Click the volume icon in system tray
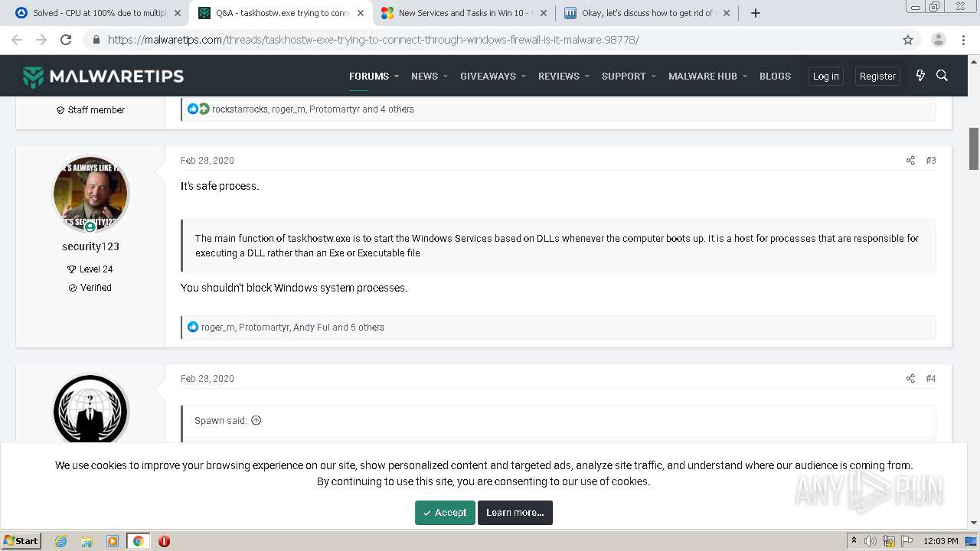 pos(871,541)
